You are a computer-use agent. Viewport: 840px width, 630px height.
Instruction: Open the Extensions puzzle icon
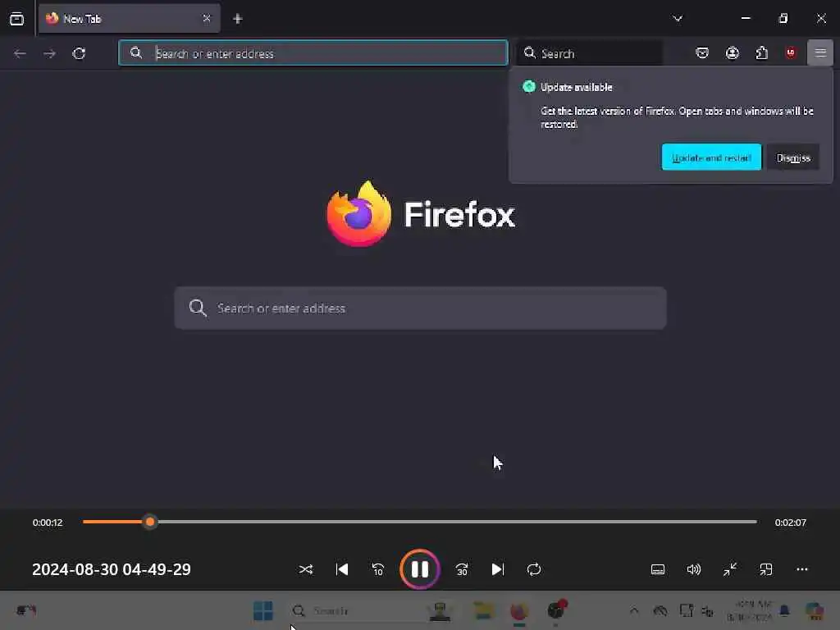tap(762, 52)
